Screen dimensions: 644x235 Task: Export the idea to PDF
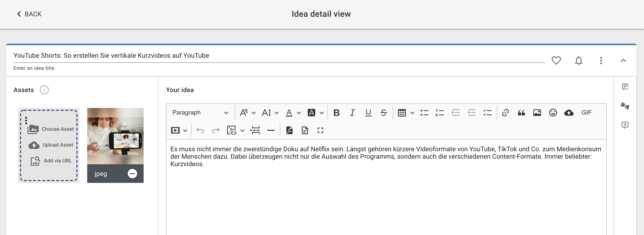tap(289, 130)
